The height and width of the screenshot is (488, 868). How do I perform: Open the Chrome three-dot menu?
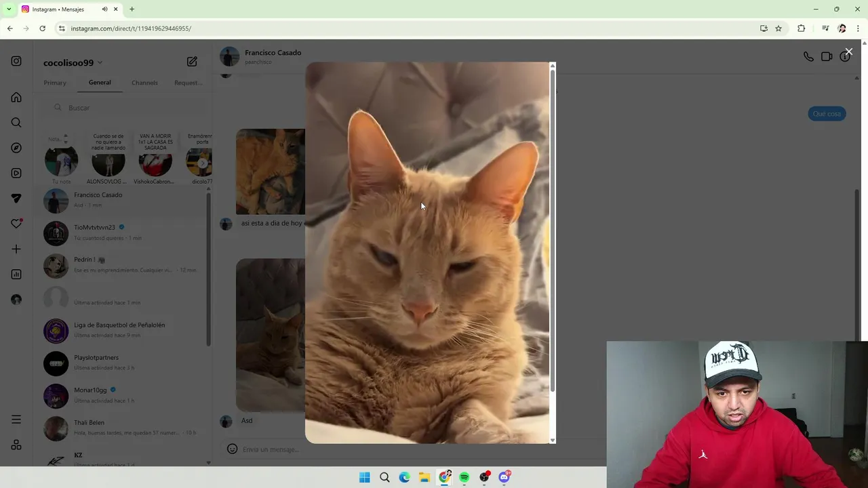click(858, 28)
